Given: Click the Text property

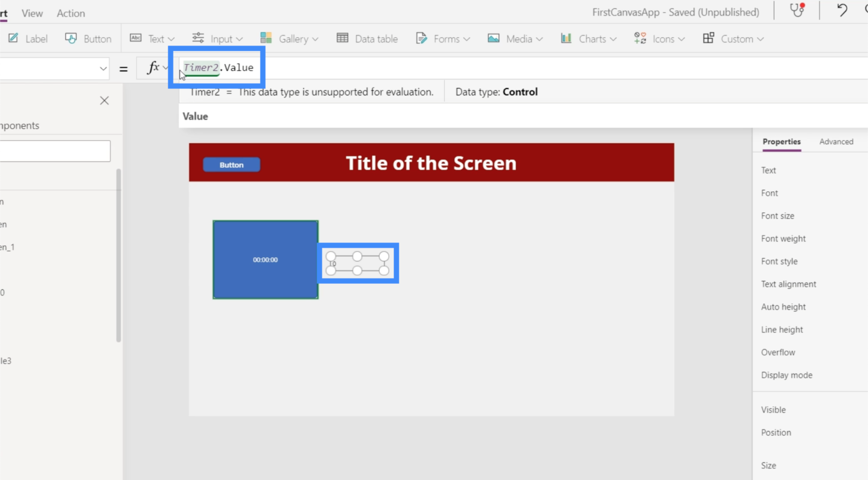Looking at the screenshot, I should (x=768, y=171).
